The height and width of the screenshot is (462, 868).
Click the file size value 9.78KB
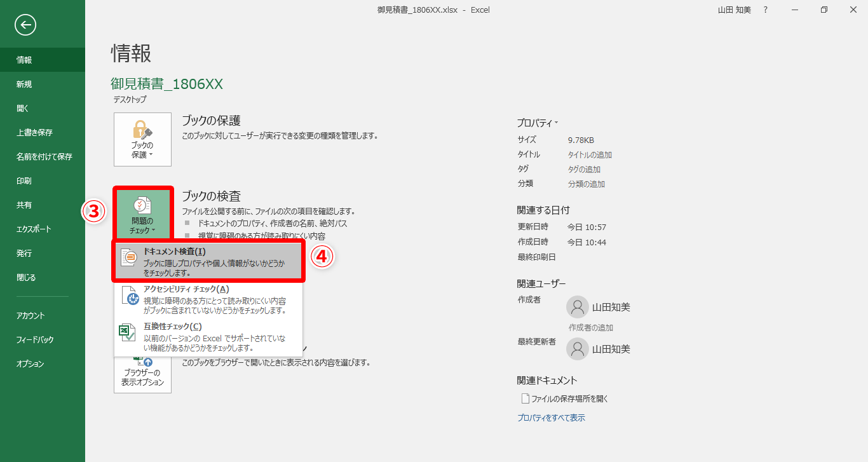(581, 140)
